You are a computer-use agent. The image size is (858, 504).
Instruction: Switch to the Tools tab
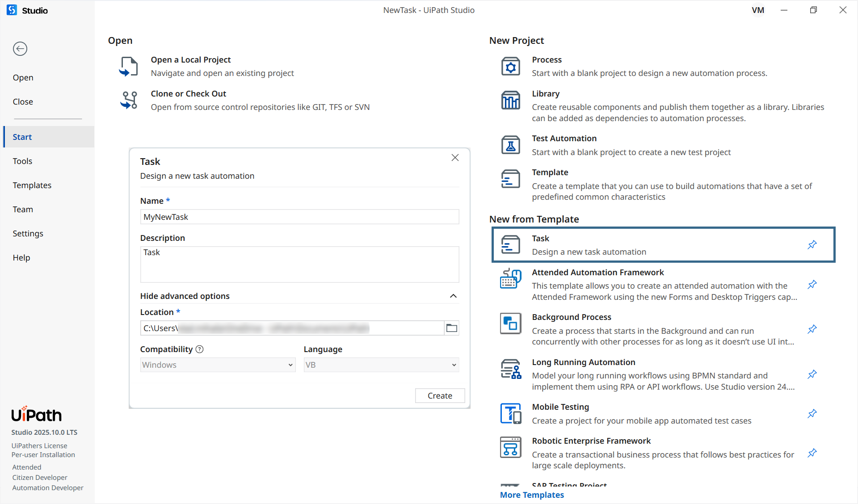tap(22, 161)
